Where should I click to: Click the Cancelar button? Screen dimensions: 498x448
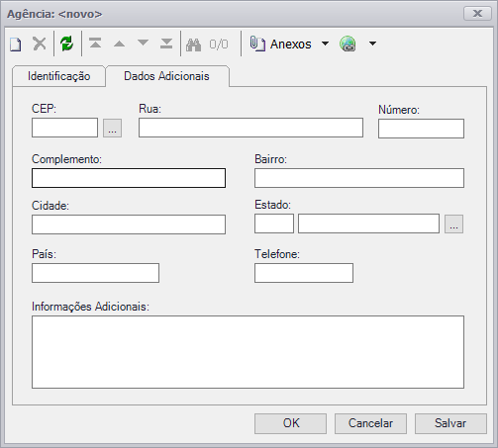pos(370,423)
